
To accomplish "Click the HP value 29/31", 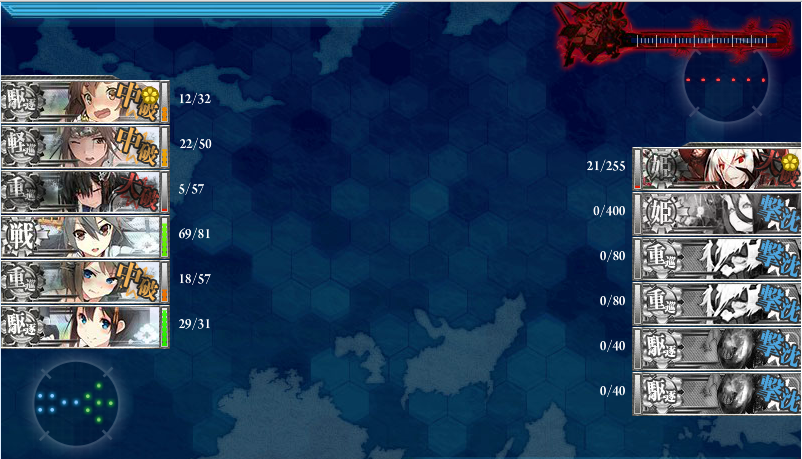I will [194, 324].
